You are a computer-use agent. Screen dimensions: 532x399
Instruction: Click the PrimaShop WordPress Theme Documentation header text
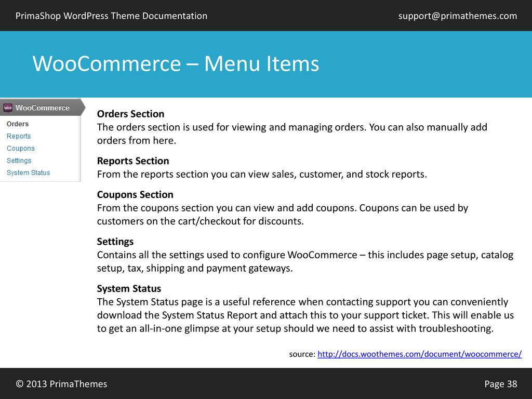click(x=111, y=16)
